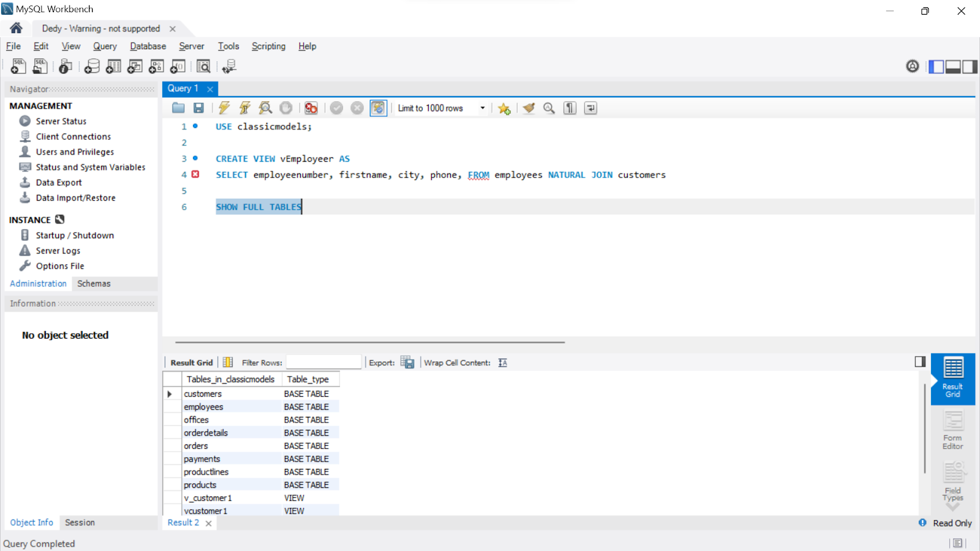980x551 pixels.
Task: Run EXPLAIN on current statement icon
Action: coord(265,108)
